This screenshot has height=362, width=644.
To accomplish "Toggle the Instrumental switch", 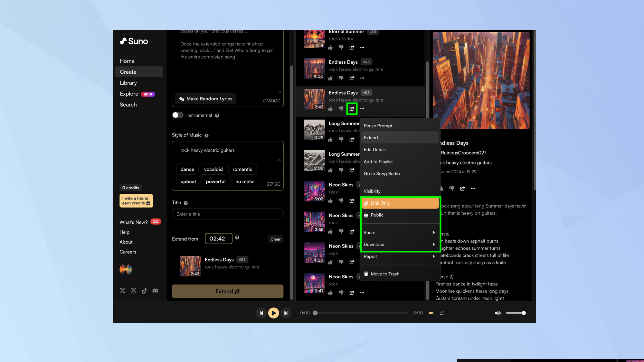I will tap(178, 115).
